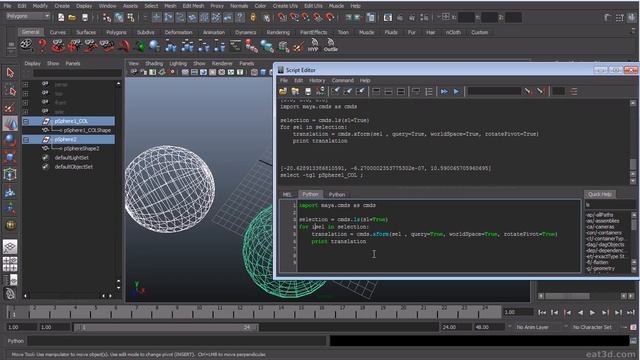Toggle Echo All Commands icon
Viewport: 640px width, 360px height.
(416, 91)
